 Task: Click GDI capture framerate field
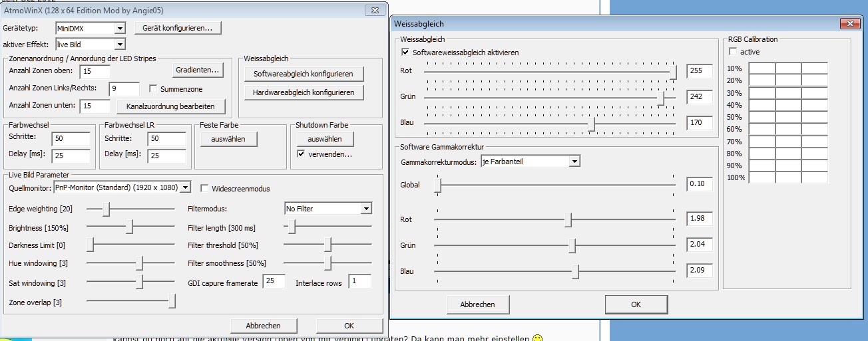pos(274,282)
